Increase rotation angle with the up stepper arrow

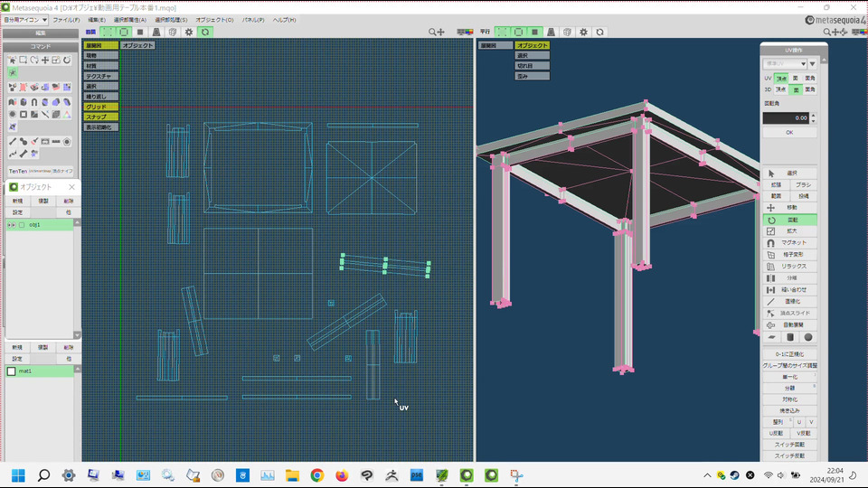pyautogui.click(x=813, y=115)
